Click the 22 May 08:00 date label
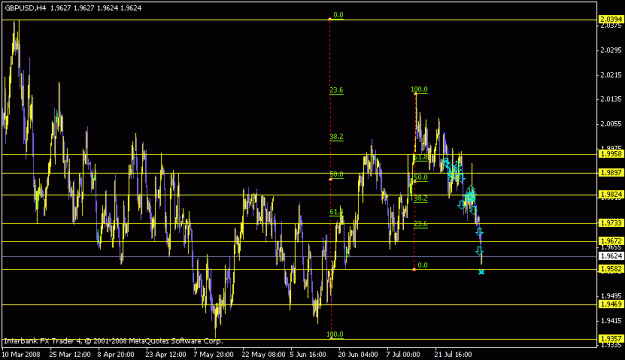The height and width of the screenshot is (360, 625). [x=263, y=354]
